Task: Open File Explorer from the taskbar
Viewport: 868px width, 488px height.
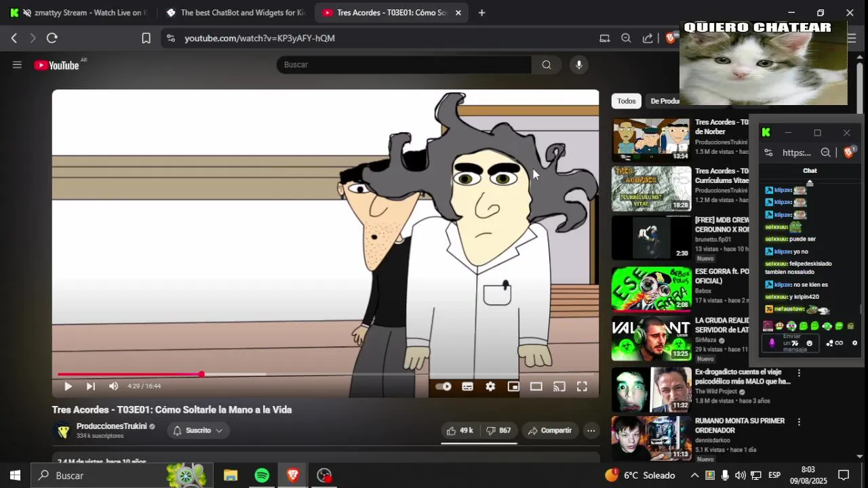Action: (x=231, y=475)
